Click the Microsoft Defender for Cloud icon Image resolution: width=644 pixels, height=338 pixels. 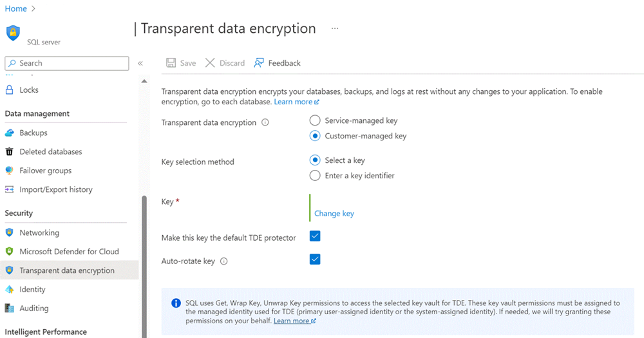9,252
